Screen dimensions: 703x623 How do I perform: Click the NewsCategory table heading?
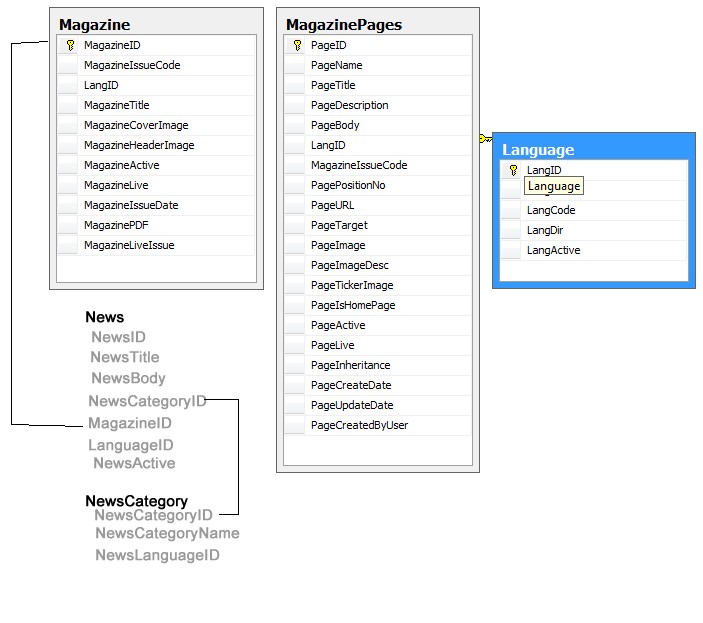coord(136,500)
